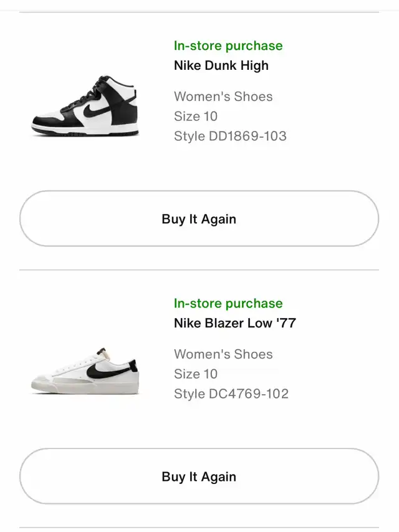Viewport: 399px width, 532px height.
Task: Click In-store purchase label above Nike Dunk High
Action: pos(228,46)
